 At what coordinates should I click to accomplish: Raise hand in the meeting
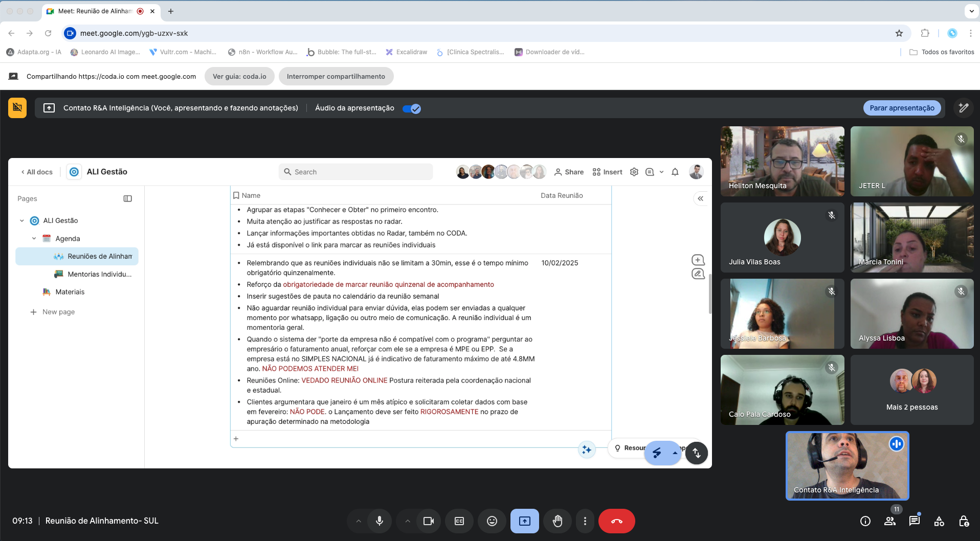(x=558, y=521)
